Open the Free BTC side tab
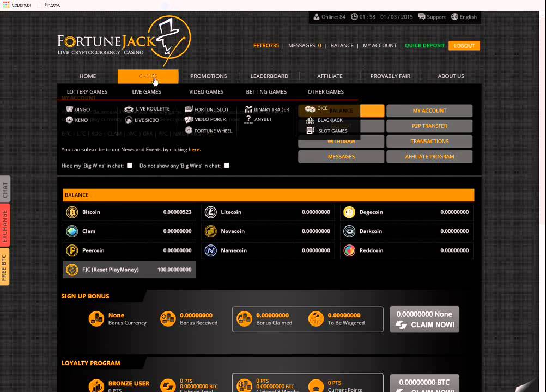 pos(4,267)
